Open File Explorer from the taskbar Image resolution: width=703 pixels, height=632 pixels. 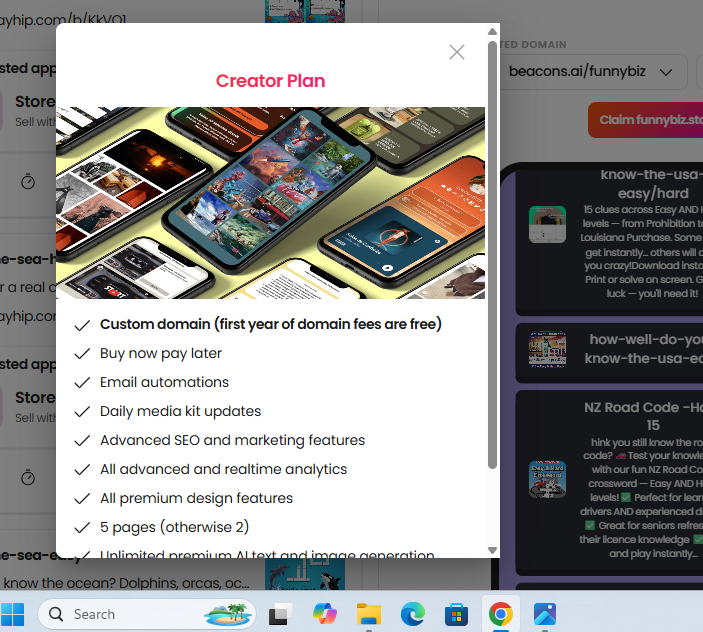(x=369, y=614)
